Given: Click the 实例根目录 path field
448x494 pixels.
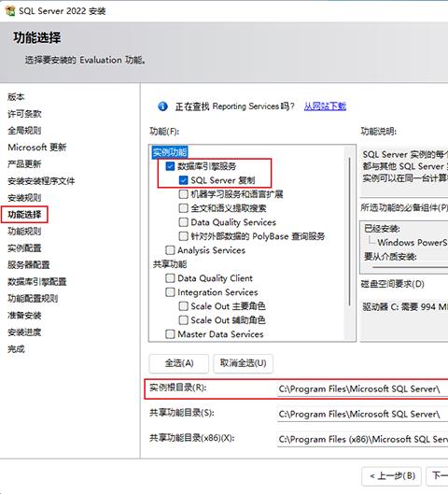Looking at the screenshot, I should tap(362, 389).
